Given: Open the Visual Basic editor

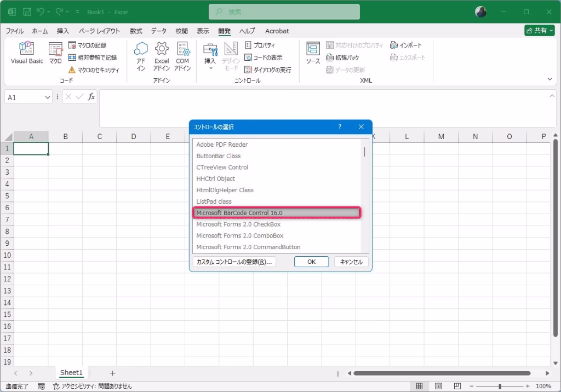Looking at the screenshot, I should point(27,53).
